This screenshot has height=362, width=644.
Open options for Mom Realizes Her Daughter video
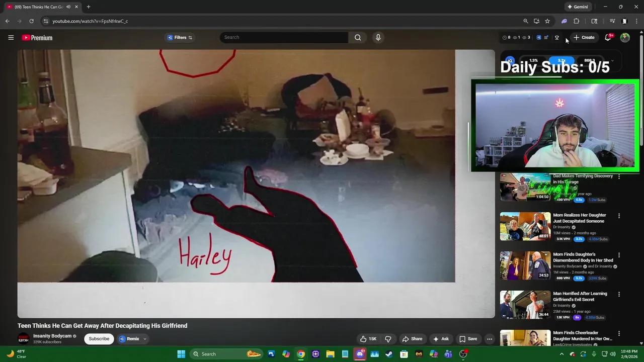click(x=619, y=216)
